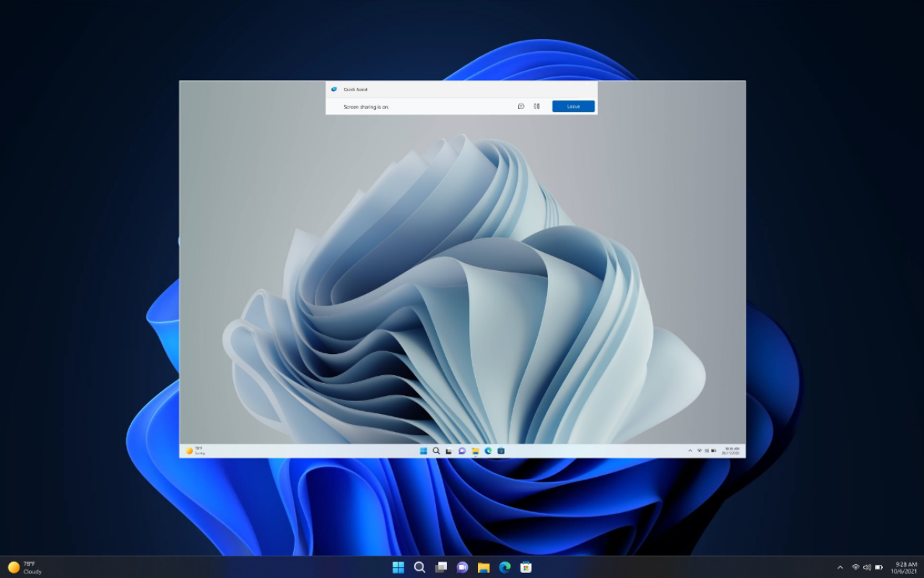Open network and battery tray in shared remote taskbar
Image resolution: width=924 pixels, height=578 pixels.
coord(706,451)
